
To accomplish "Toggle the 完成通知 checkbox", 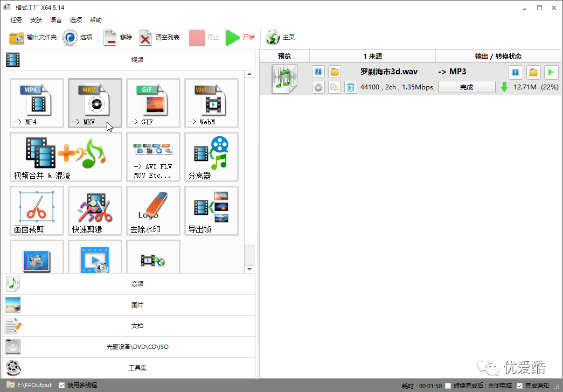I will coord(519,386).
